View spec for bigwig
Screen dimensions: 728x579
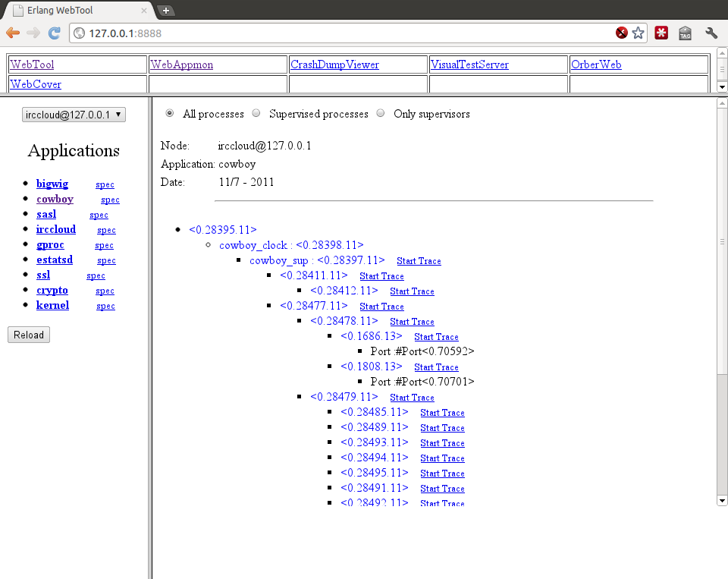click(x=105, y=184)
